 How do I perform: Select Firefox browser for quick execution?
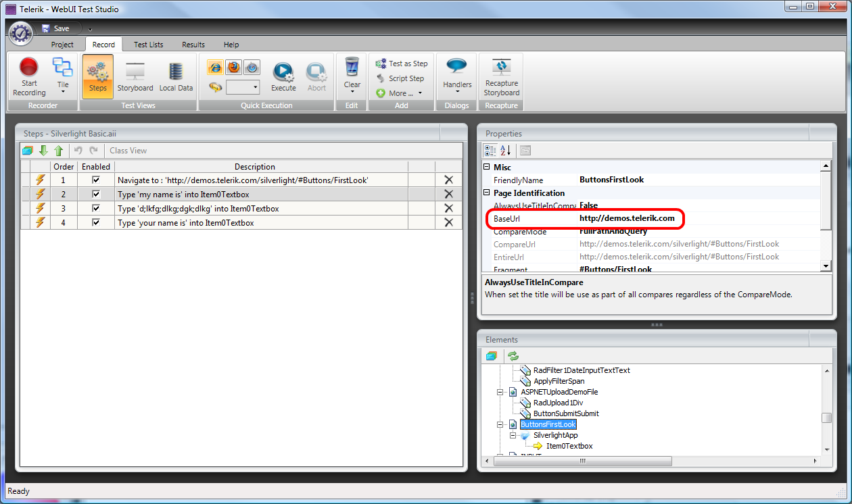pos(233,67)
